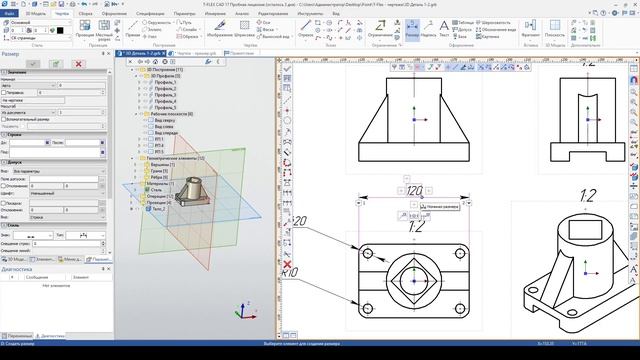Image resolution: width=640 pixels, height=360 pixels.
Task: Click the save icon in quick access toolbar
Action: tap(61, 4)
